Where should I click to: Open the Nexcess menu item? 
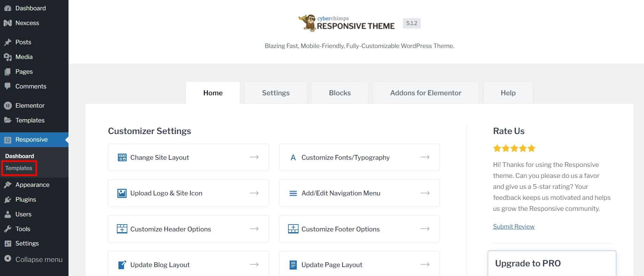(34, 23)
